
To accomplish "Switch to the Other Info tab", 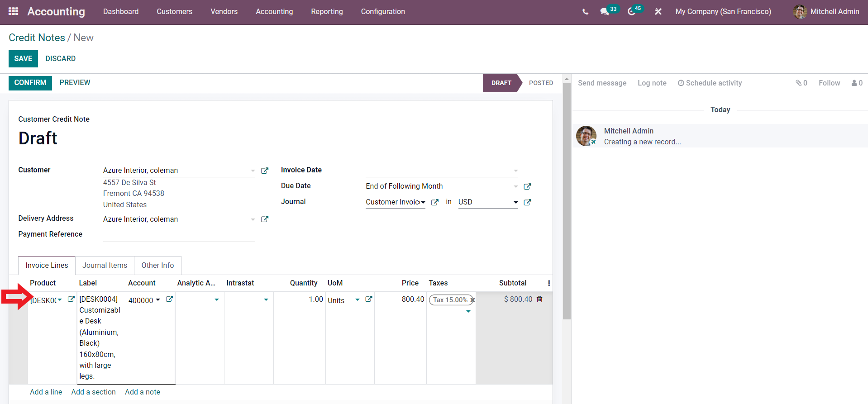I will pos(157,265).
